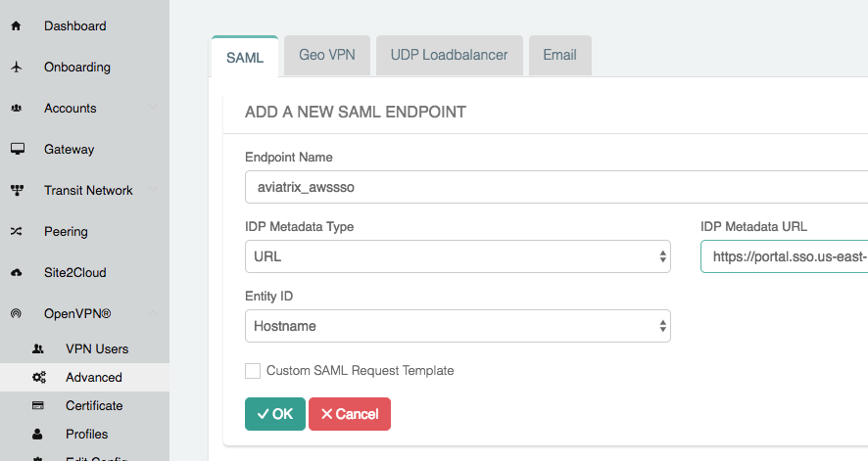Open the IDP Metadata Type dropdown
The image size is (868, 461).
457,255
